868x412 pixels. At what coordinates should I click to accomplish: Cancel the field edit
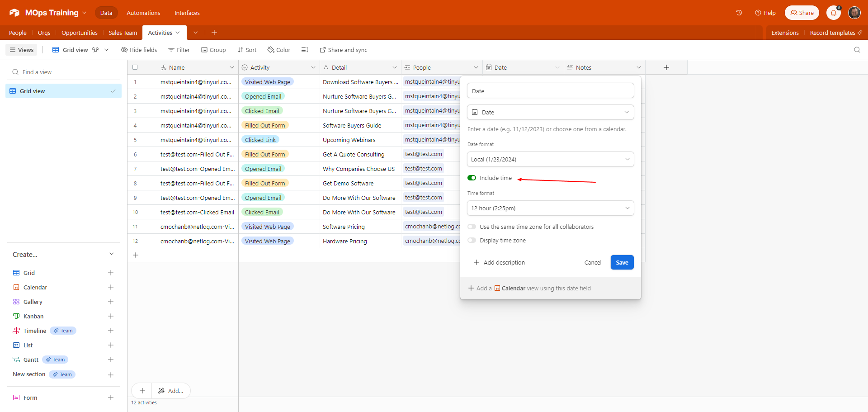[x=592, y=262]
